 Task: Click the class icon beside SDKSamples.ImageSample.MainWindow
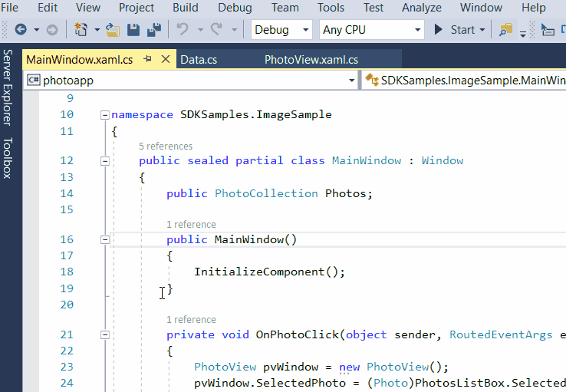pos(372,80)
